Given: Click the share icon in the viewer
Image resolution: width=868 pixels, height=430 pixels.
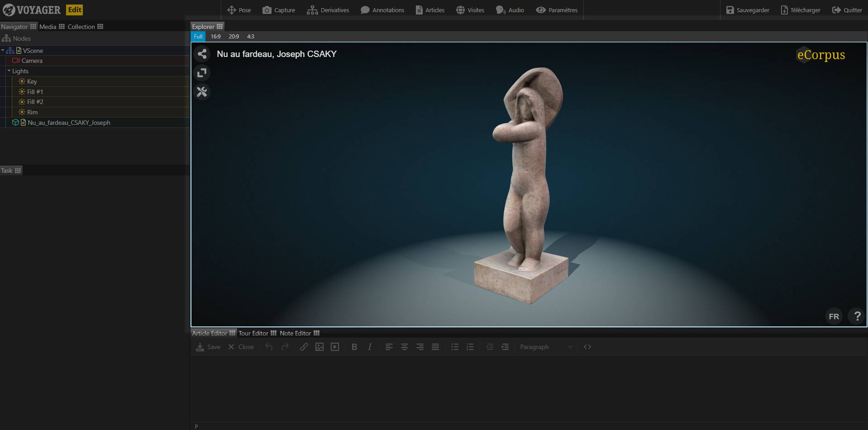Looking at the screenshot, I should [x=202, y=54].
